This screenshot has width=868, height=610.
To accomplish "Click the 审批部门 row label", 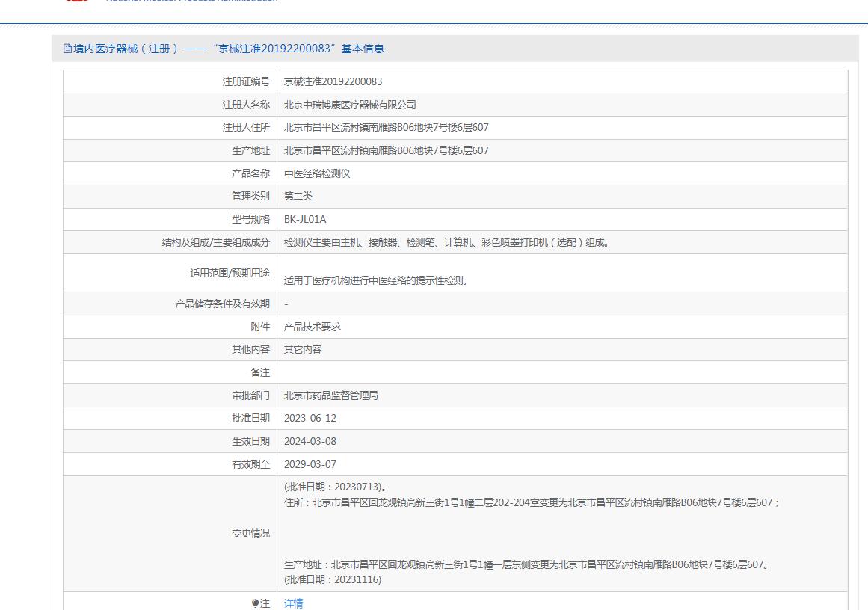I will (250, 395).
